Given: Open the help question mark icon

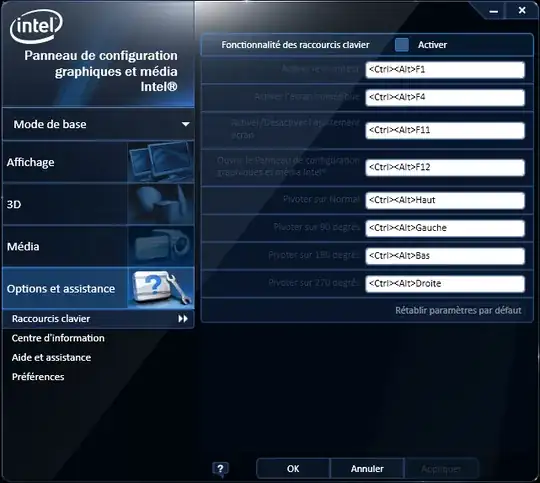Looking at the screenshot, I should tap(220, 469).
